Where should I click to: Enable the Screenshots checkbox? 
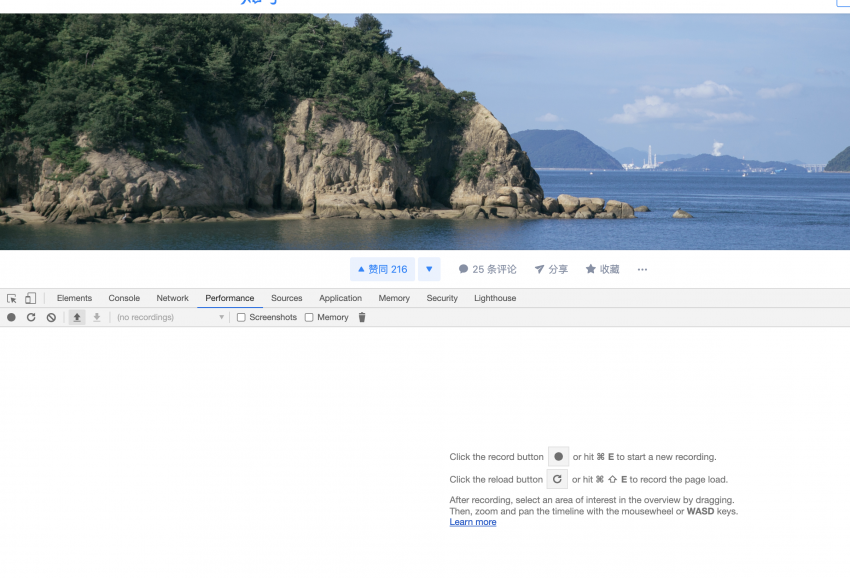pyautogui.click(x=241, y=317)
